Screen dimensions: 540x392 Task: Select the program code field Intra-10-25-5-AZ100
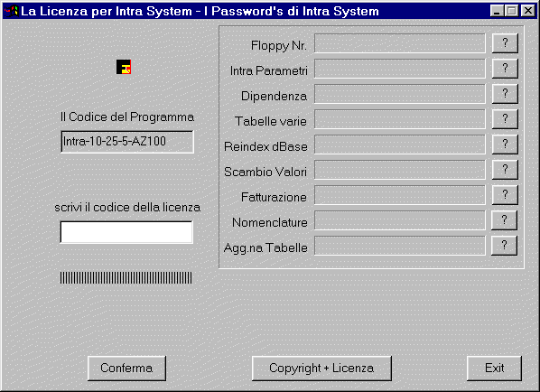click(127, 142)
